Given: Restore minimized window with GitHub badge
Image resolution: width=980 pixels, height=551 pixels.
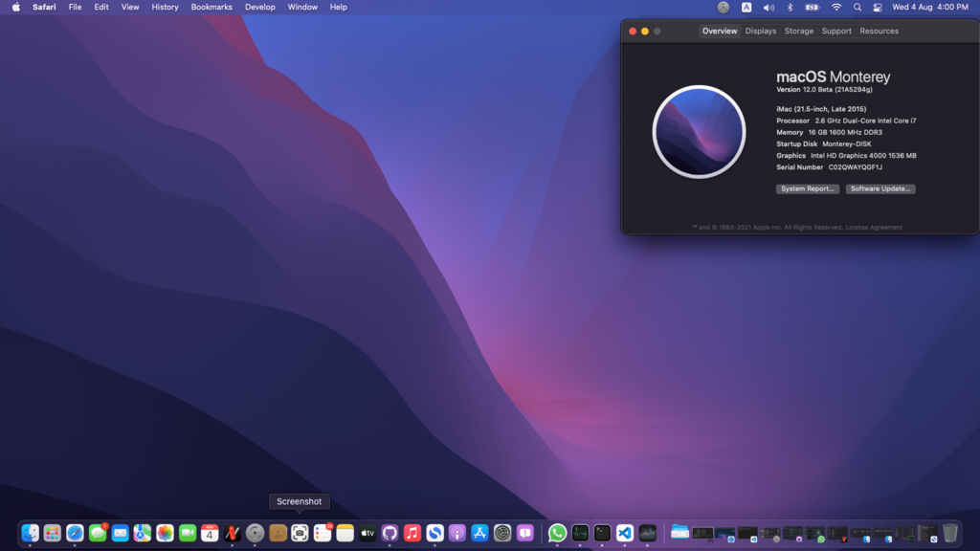Looking at the screenshot, I should pyautogui.click(x=792, y=534).
